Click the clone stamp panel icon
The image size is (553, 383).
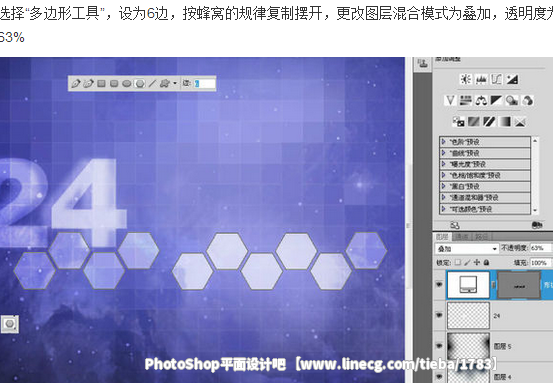coord(423,63)
